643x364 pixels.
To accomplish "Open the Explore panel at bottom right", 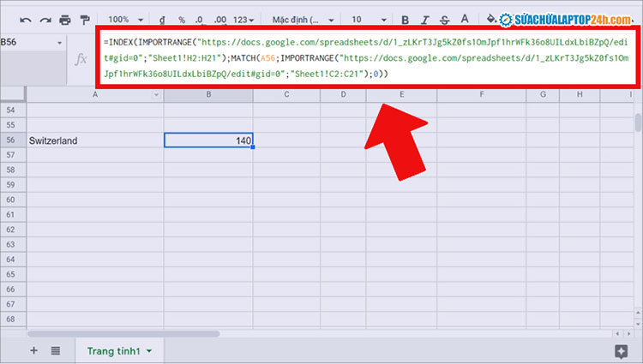I will [x=621, y=351].
